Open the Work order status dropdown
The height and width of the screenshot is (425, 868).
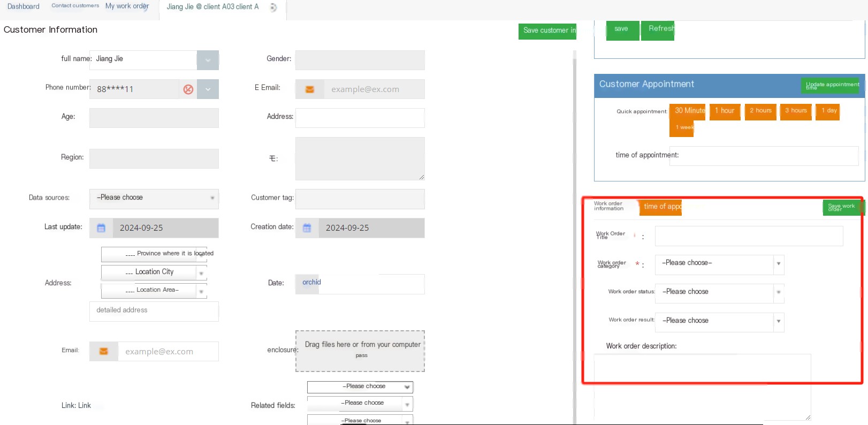click(x=720, y=292)
